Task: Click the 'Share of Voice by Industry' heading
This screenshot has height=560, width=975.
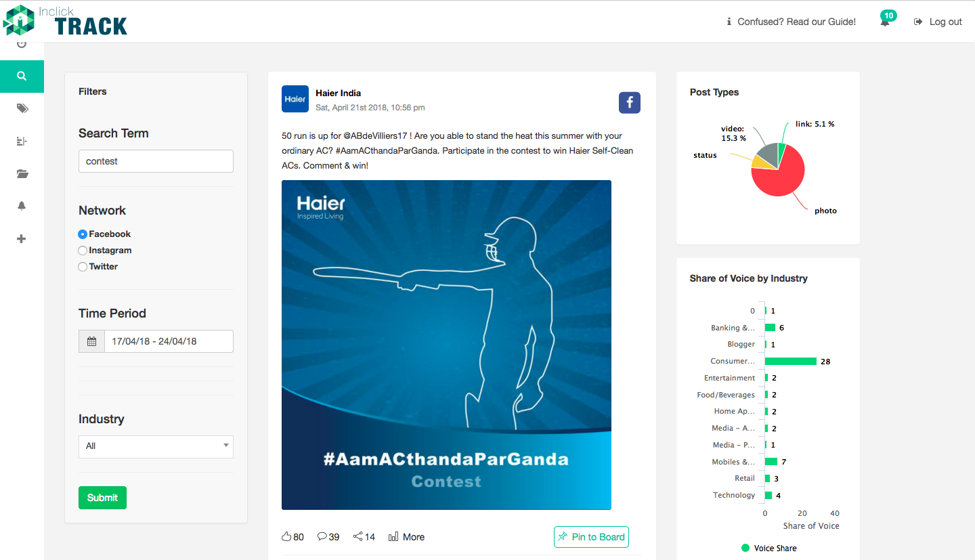Action: (x=748, y=278)
